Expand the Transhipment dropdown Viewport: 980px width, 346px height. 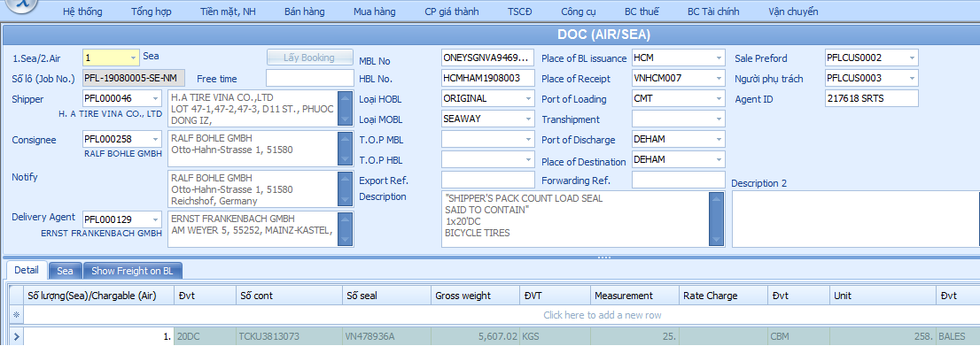point(719,119)
